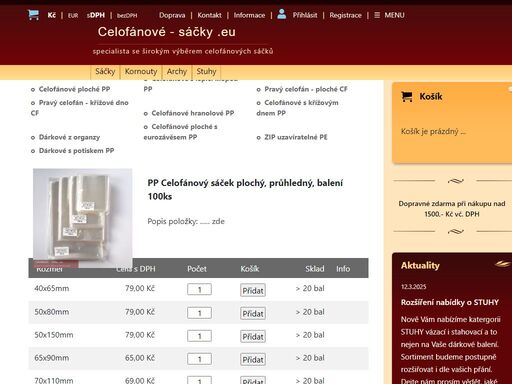Screen dimensions: 512x384
Task: Click the 'Košík je prázdný' text
Action: [433, 131]
